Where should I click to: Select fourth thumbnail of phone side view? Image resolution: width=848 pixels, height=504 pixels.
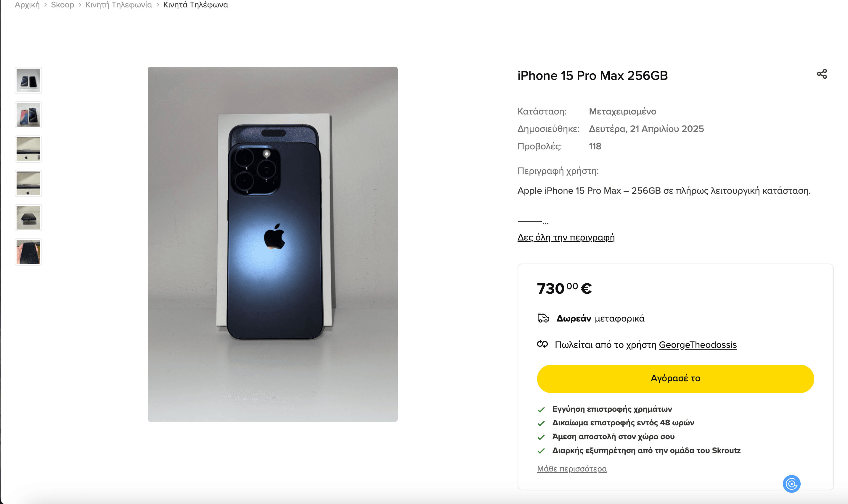click(28, 183)
